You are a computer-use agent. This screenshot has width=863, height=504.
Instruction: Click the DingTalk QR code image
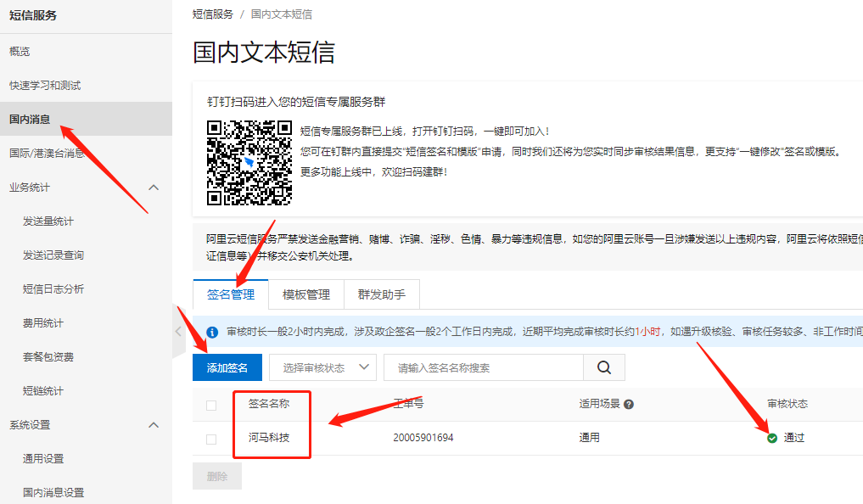point(249,162)
